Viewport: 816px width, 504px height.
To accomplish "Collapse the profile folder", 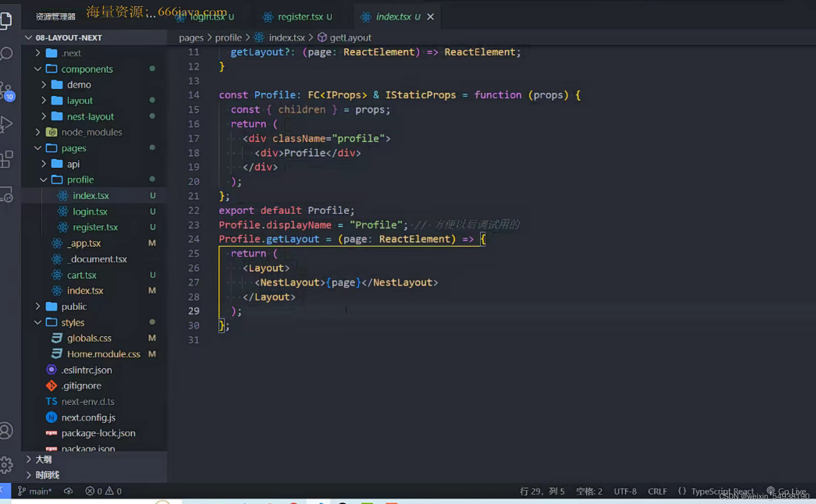I will [94, 180].
